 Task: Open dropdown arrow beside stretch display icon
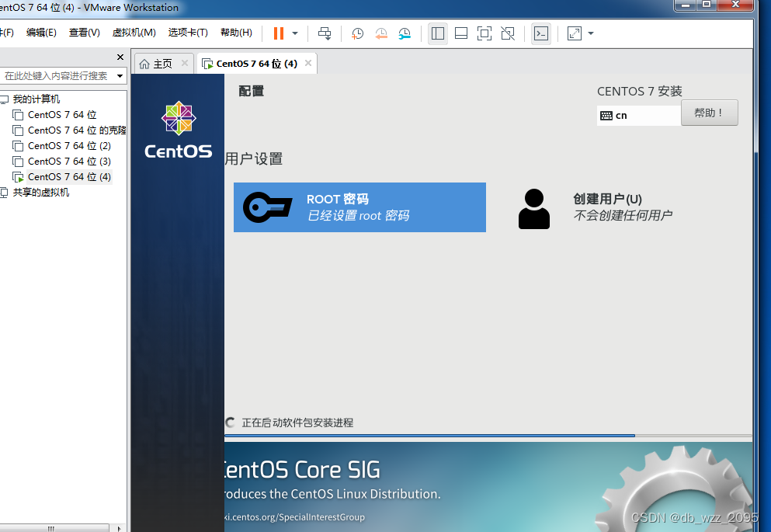(x=591, y=33)
